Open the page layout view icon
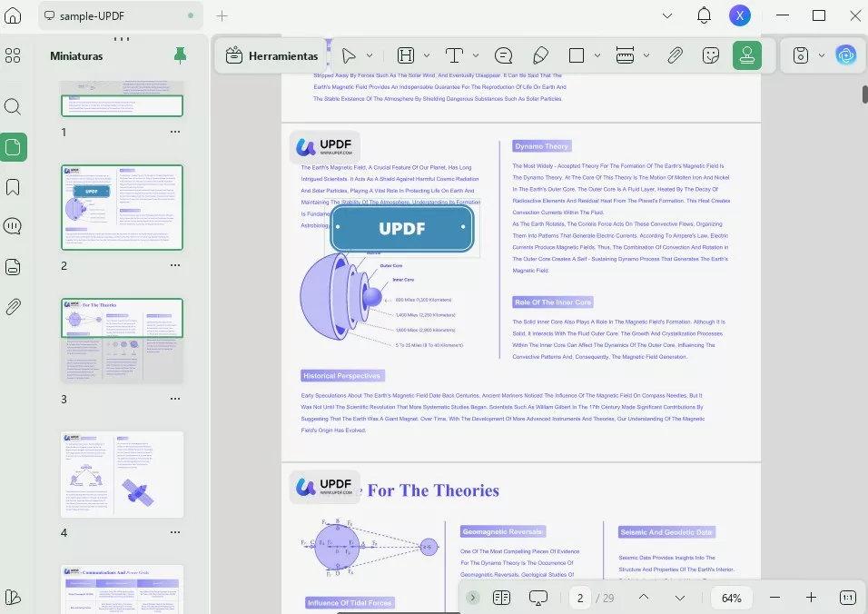The image size is (868, 614). [501, 598]
